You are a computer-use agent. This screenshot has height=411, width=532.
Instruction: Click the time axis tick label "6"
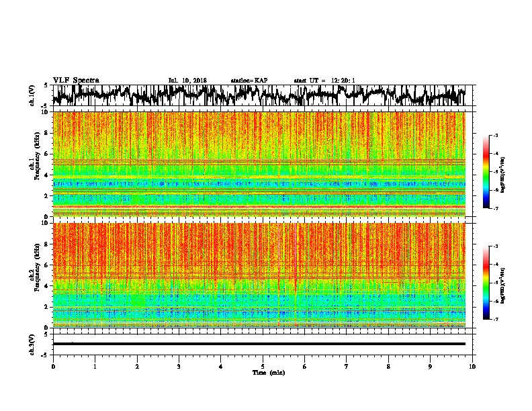point(304,367)
